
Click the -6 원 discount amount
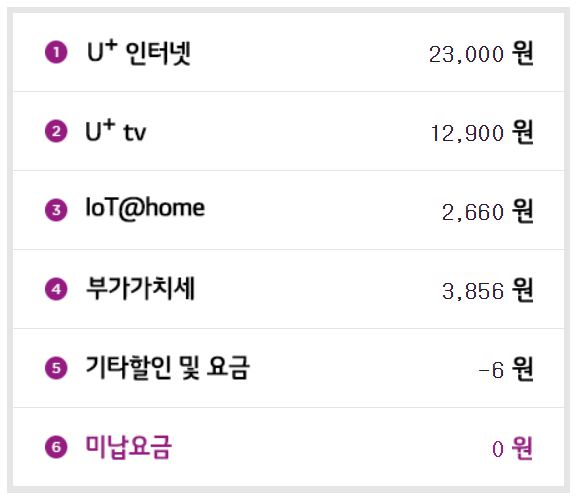(505, 369)
